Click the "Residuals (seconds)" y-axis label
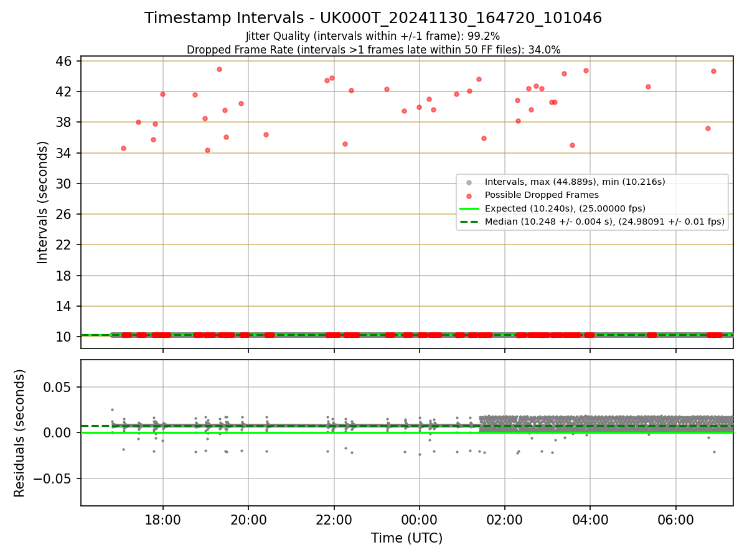 pyautogui.click(x=20, y=433)
